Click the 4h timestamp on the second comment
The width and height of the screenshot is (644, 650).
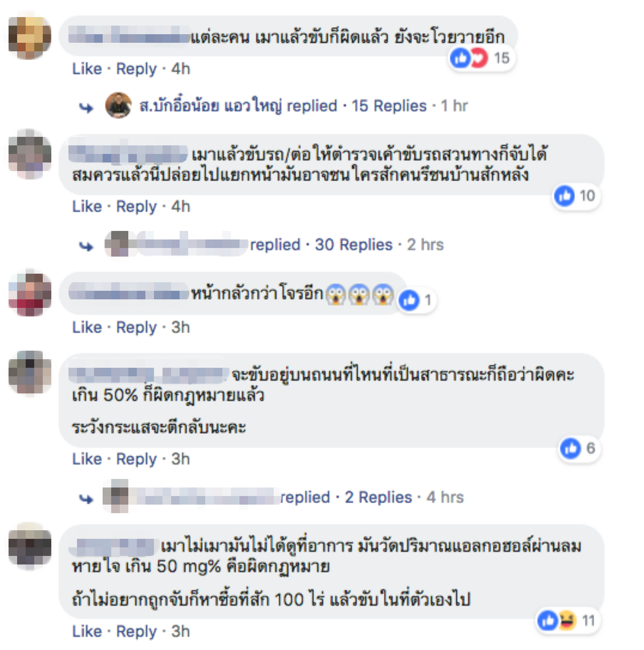181,206
